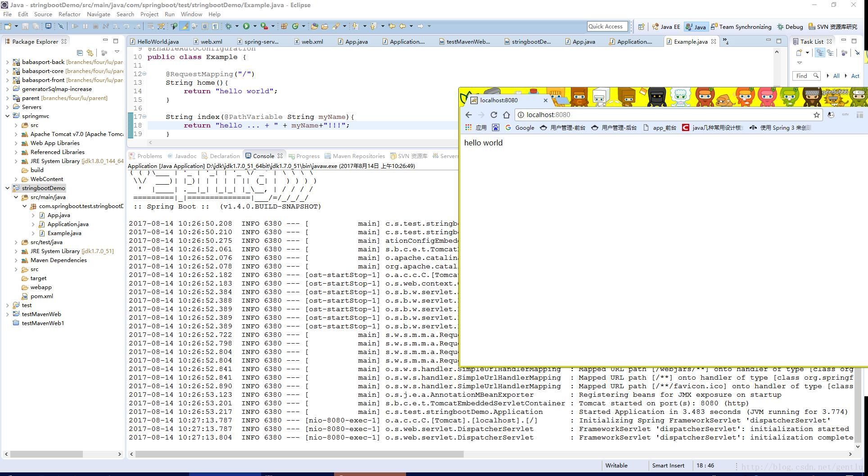Switch to the Maven Repositories tab
The width and height of the screenshot is (868, 476).
coord(355,156)
